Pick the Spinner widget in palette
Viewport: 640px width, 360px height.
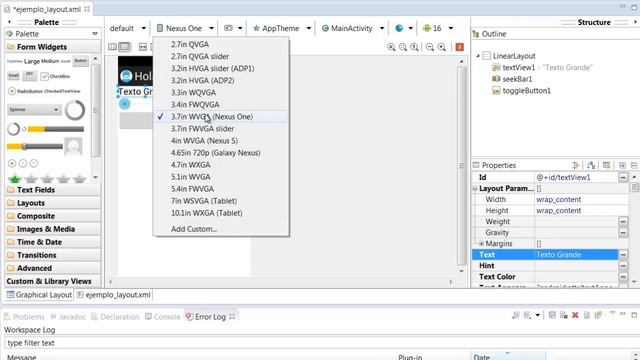[34, 110]
